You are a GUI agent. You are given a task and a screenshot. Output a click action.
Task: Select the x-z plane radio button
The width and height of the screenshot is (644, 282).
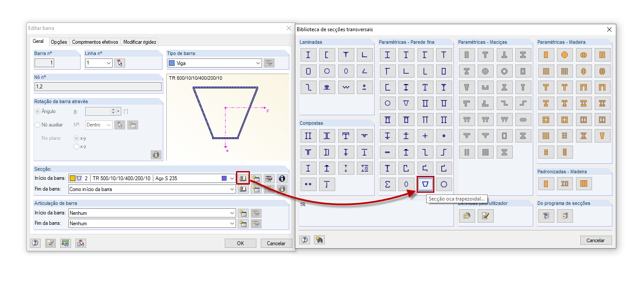tap(77, 147)
